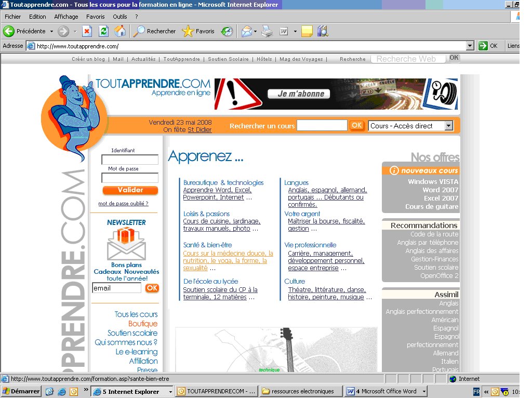Viewport: 532px width, 398px height.
Task: Click Windows VISTA new course link
Action: point(433,181)
